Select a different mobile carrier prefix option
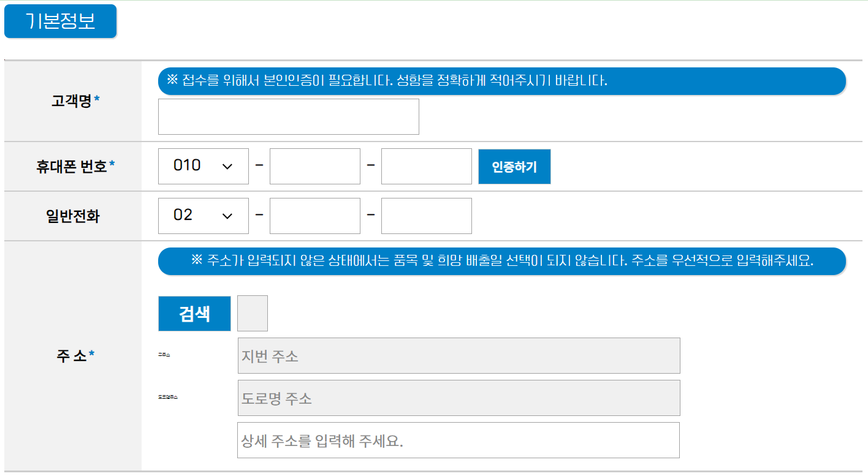This screenshot has height=476, width=868. pos(203,166)
